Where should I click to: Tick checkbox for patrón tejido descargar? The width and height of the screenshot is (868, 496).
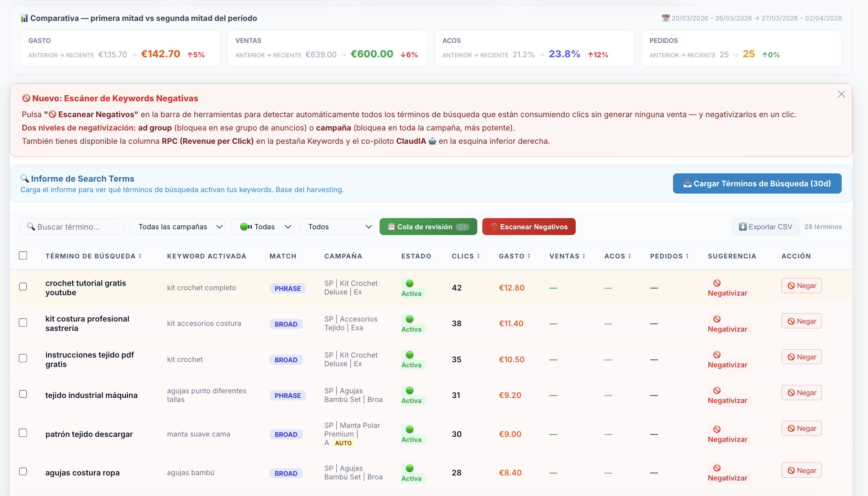click(x=23, y=433)
